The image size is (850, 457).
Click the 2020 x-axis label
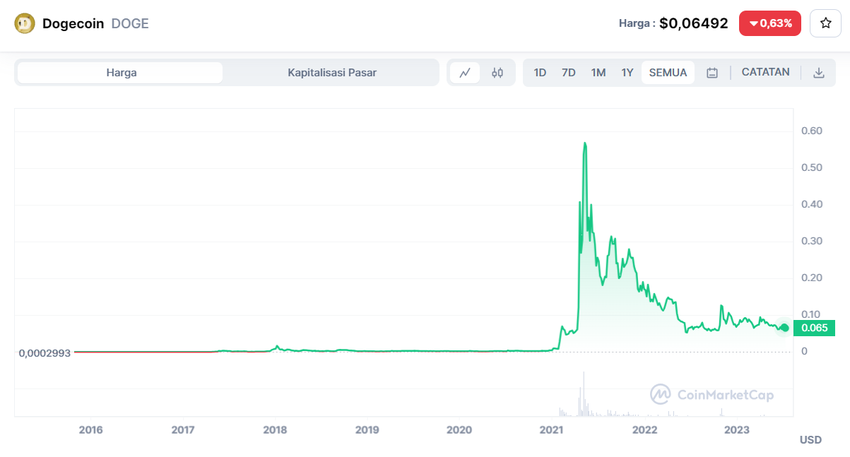(459, 430)
